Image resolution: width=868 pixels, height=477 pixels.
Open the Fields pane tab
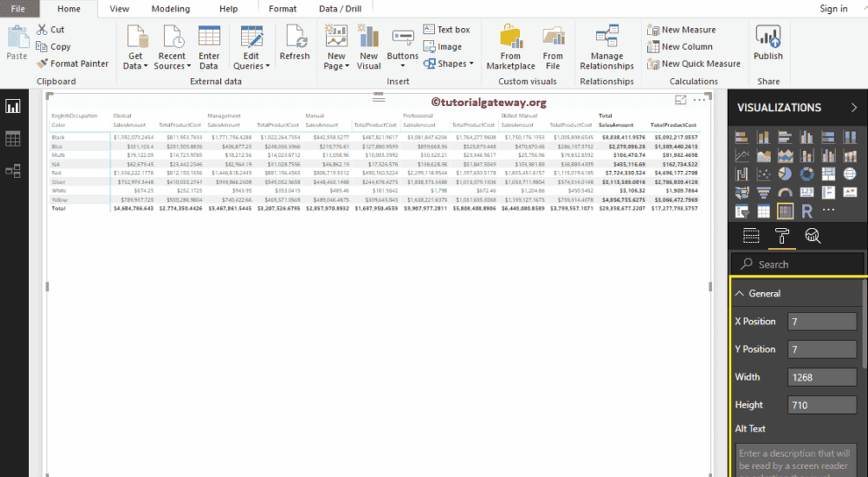pyautogui.click(x=751, y=236)
